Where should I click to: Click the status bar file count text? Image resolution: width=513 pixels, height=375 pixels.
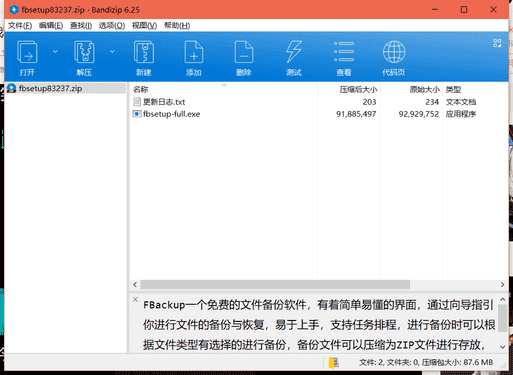point(426,362)
